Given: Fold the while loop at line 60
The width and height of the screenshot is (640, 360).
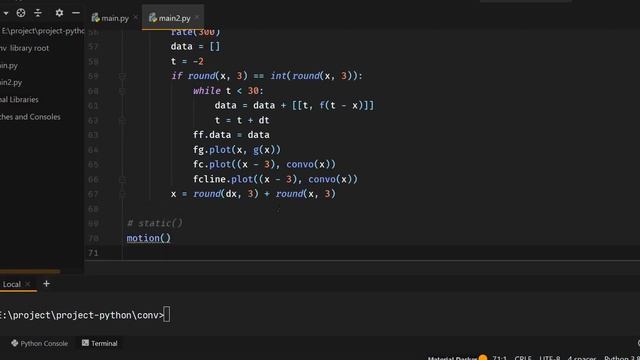Looking at the screenshot, I should 122,91.
